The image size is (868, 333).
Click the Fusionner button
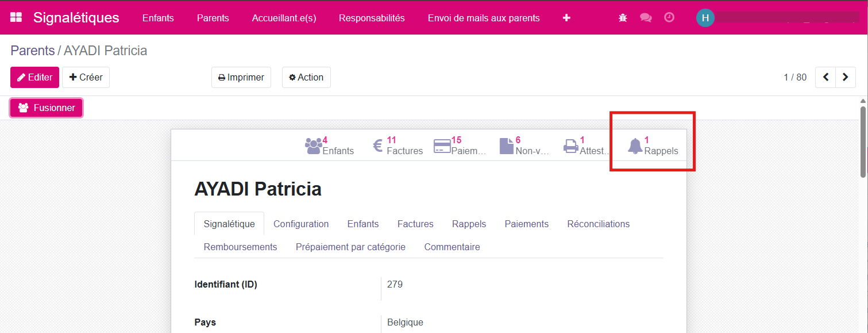pos(47,108)
